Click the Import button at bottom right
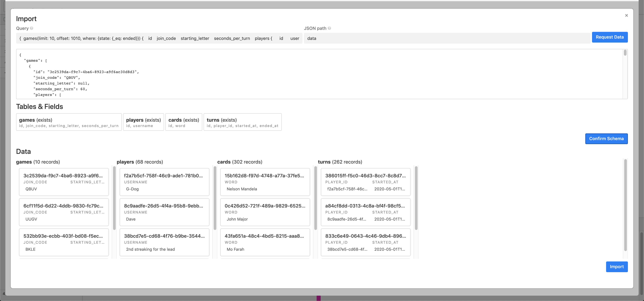This screenshot has width=644, height=301. (616, 266)
